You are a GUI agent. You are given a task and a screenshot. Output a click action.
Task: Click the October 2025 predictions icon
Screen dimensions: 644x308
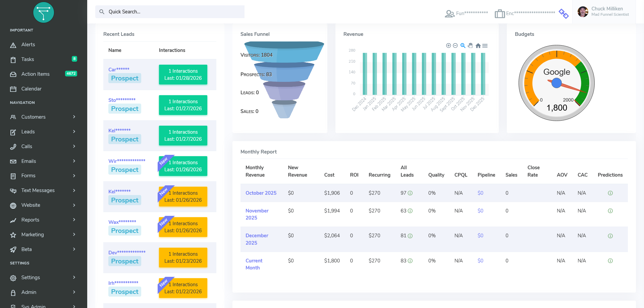click(610, 193)
